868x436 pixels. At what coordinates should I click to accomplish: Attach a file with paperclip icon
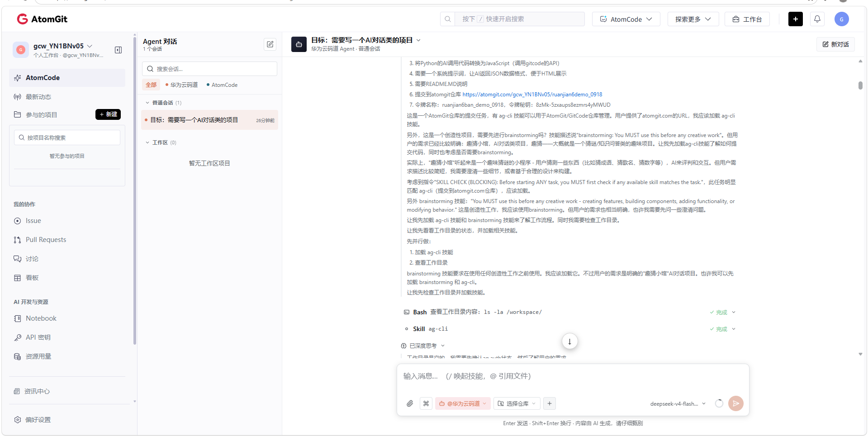pos(410,403)
